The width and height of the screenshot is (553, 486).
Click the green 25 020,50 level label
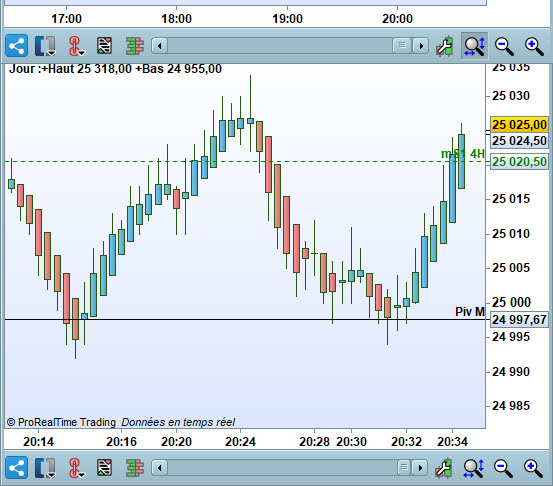click(519, 162)
